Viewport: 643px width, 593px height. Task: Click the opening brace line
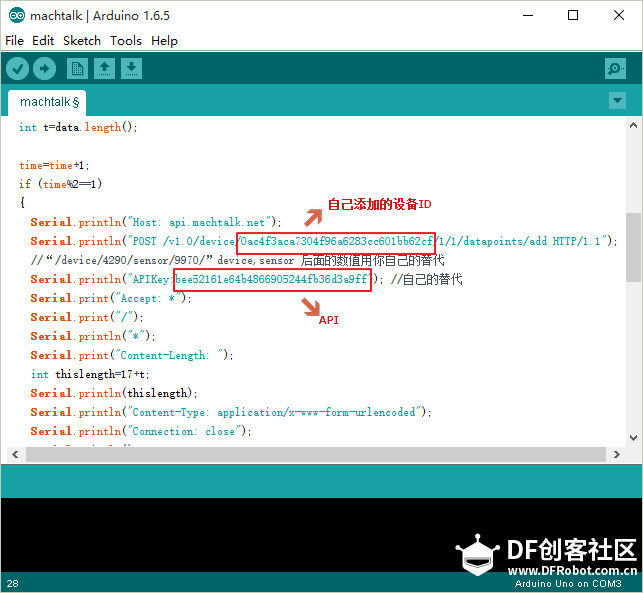click(22, 203)
